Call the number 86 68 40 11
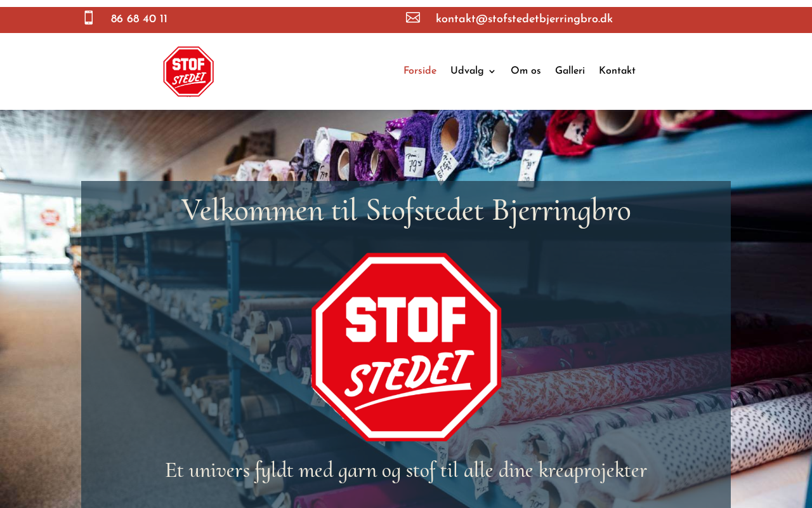 pos(139,19)
